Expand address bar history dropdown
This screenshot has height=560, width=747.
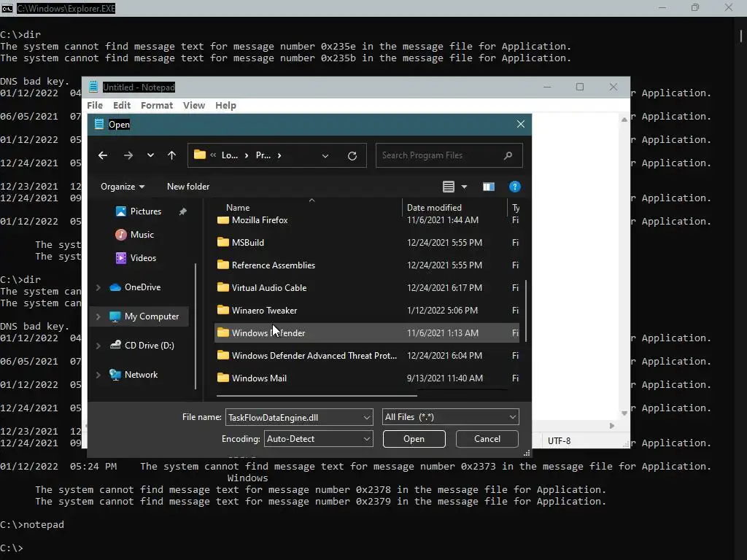pos(325,156)
